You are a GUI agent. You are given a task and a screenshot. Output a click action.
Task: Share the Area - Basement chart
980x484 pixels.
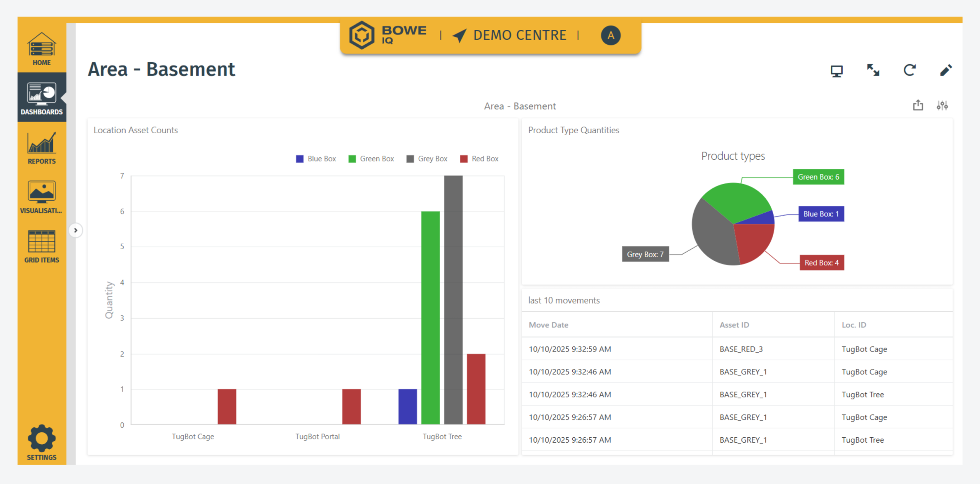(918, 105)
